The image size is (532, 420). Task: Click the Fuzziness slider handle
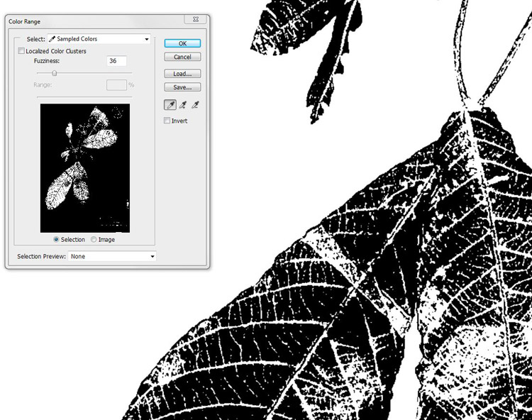coord(55,73)
